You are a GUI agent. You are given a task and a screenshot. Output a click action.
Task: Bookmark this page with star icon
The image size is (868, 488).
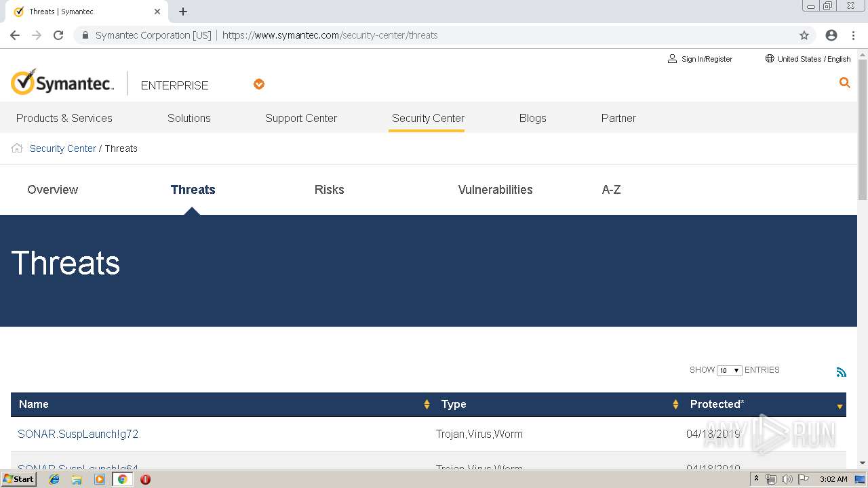804,35
